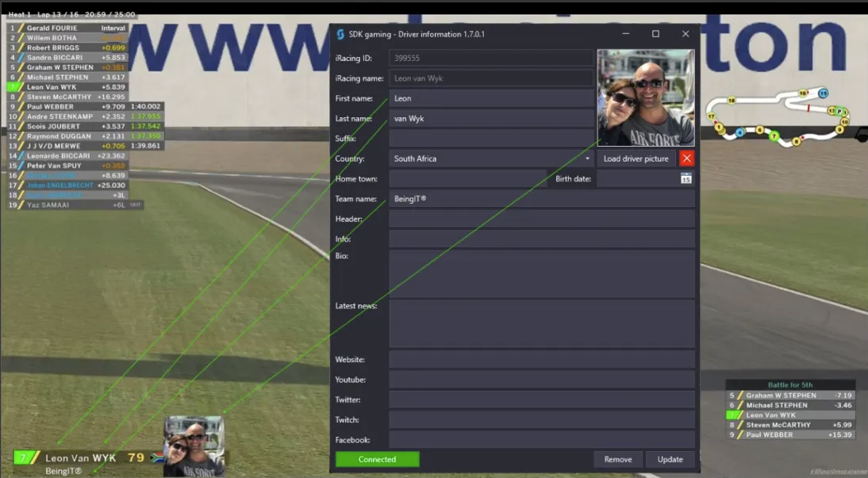The height and width of the screenshot is (478, 868).
Task: Open the Birth date calendar icon
Action: click(686, 178)
